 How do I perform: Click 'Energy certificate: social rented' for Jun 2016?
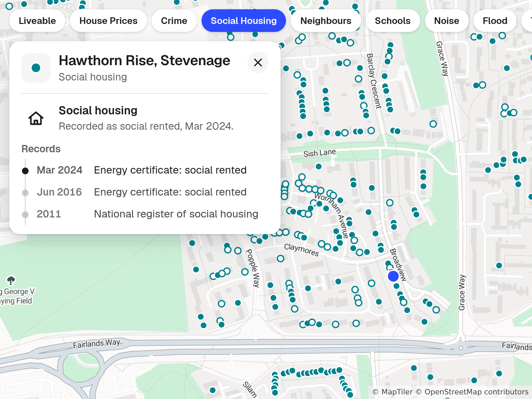coord(170,192)
